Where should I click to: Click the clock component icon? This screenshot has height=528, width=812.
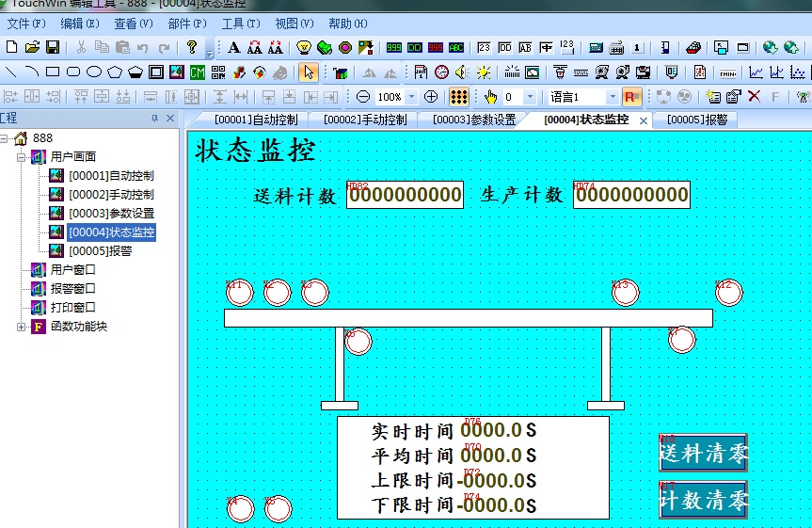click(x=441, y=72)
